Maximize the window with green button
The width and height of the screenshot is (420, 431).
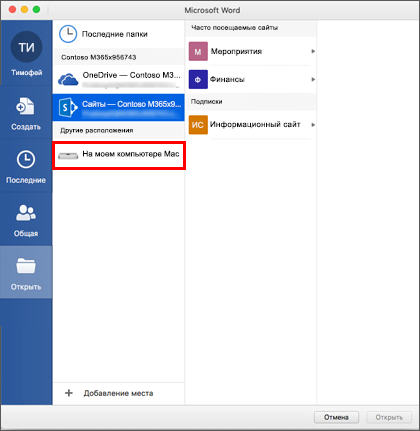(36, 9)
